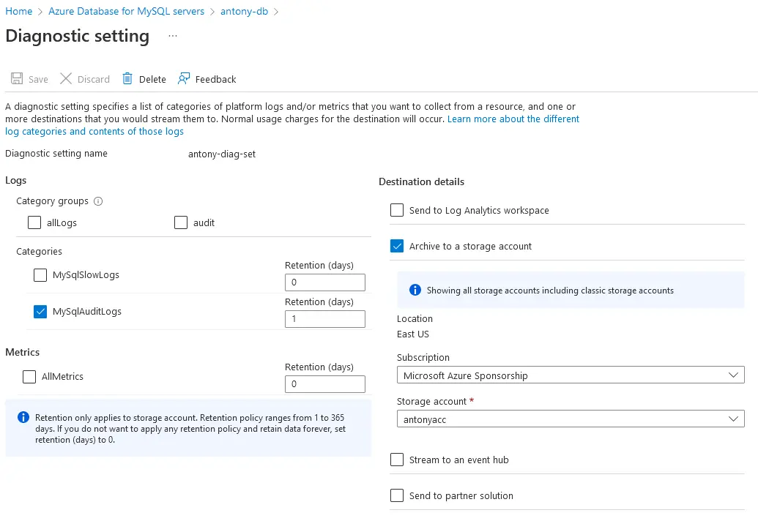Disable Archive to a storage account
Image resolution: width=758 pixels, height=532 pixels.
(x=397, y=247)
